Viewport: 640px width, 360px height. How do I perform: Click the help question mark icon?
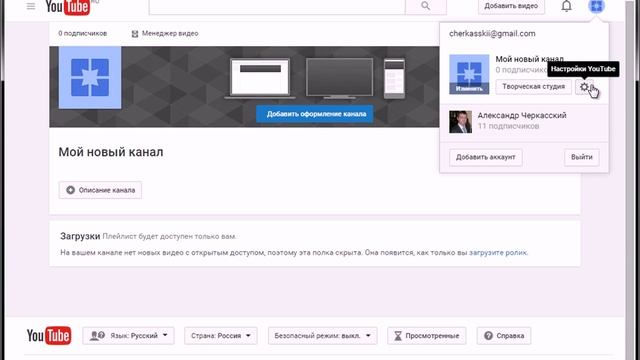pyautogui.click(x=488, y=336)
